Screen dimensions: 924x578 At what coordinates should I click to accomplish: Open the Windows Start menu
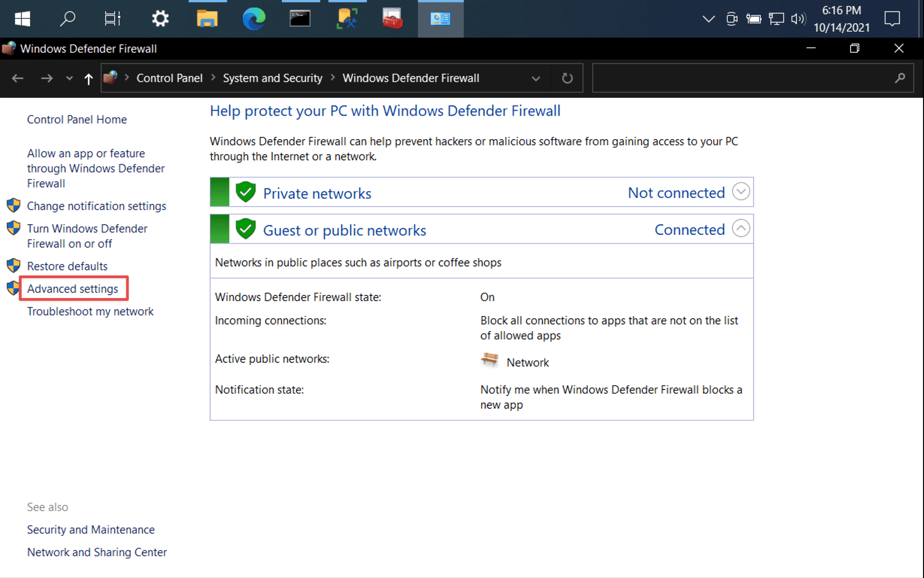click(x=22, y=19)
